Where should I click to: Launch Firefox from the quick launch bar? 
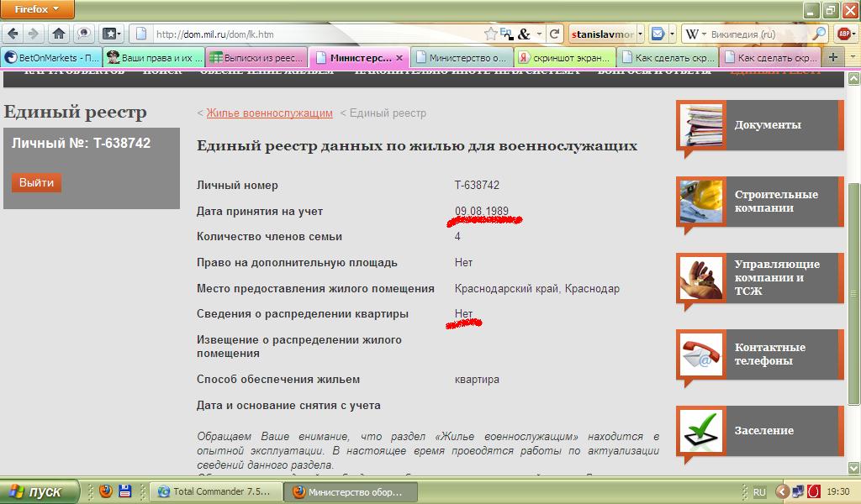(x=106, y=491)
